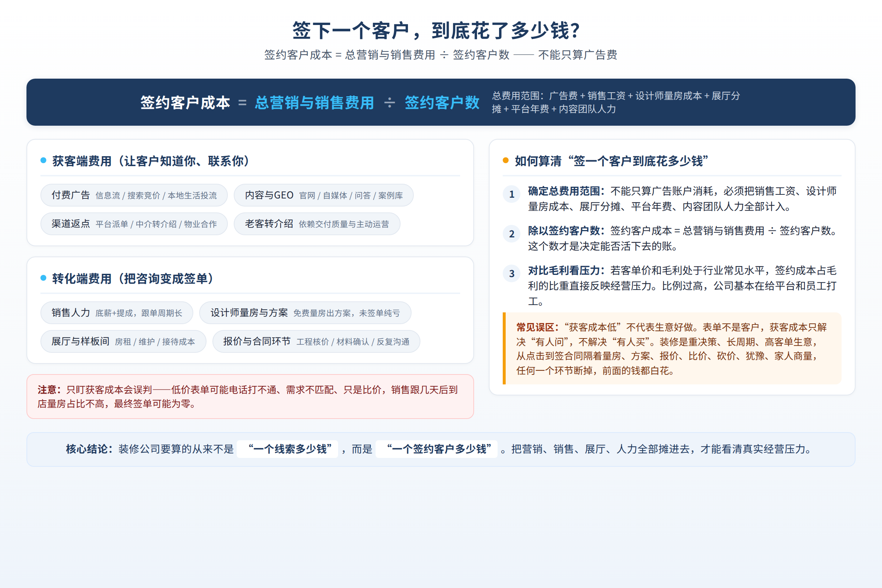
Task: Click the highlighted “一个签约客户多少钱” chip
Action: 437,449
